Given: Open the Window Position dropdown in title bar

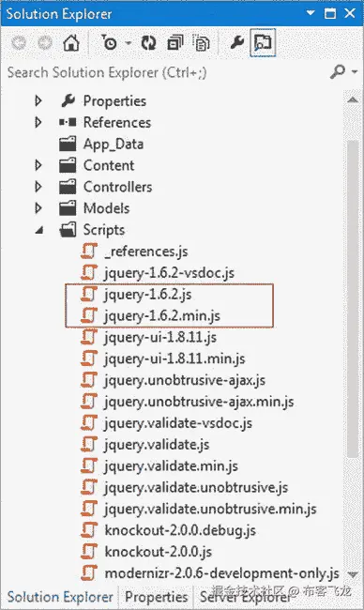Looking at the screenshot, I should 311,13.
